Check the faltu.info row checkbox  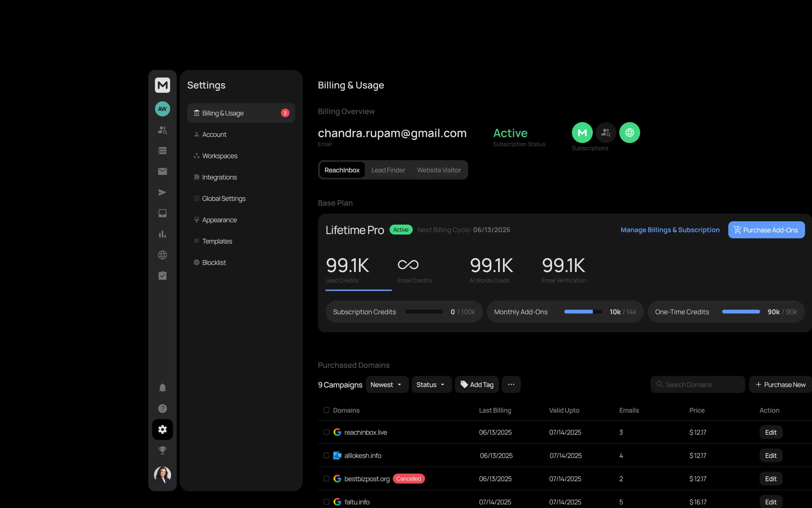point(326,502)
